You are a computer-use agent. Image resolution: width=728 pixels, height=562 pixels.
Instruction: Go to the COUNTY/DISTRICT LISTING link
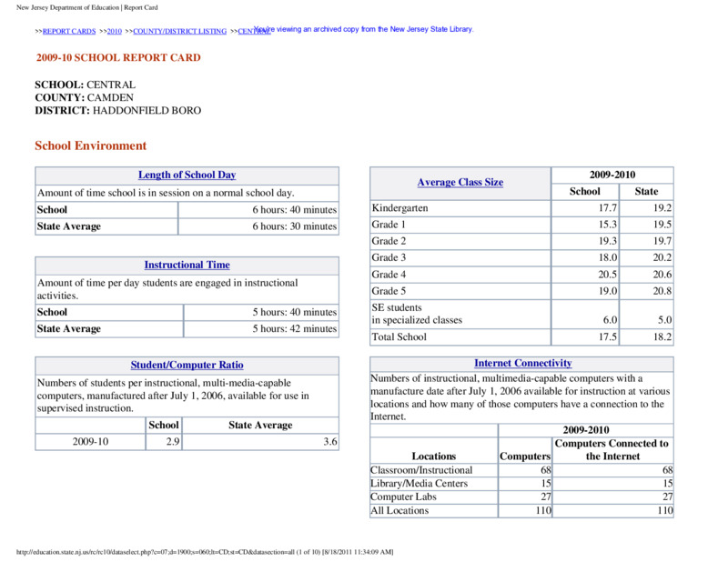(179, 31)
